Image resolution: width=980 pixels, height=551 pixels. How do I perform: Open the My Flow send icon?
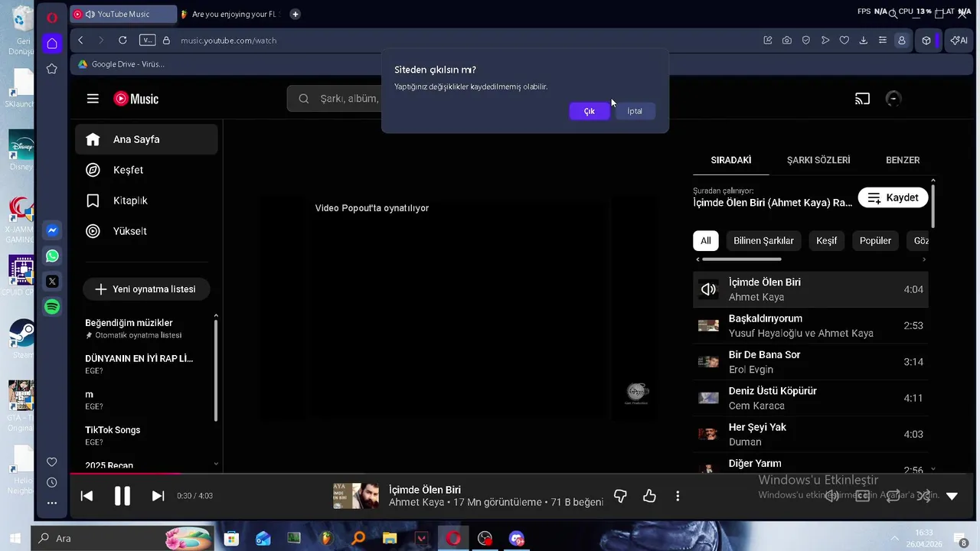825,40
